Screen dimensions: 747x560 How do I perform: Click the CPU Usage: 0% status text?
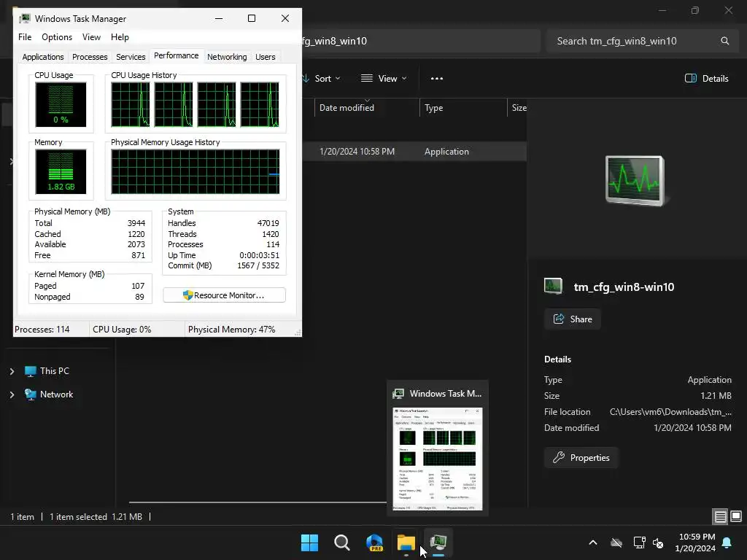[x=122, y=330]
